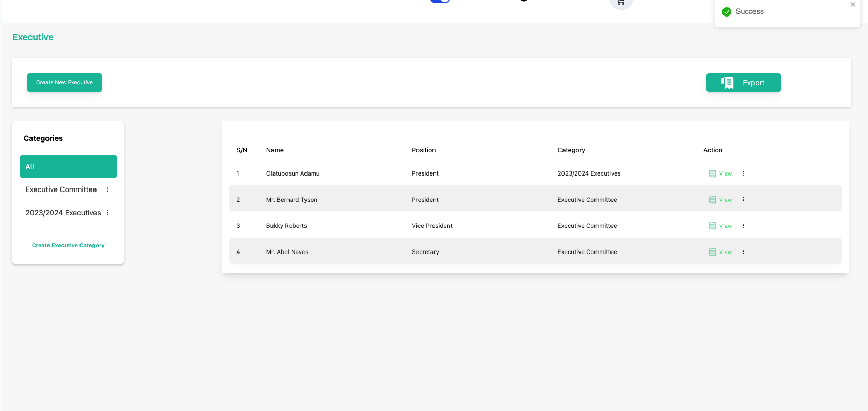Open more actions for Mr. Bernard Tyson row
Viewport: 868px width, 411px height.
[744, 200]
